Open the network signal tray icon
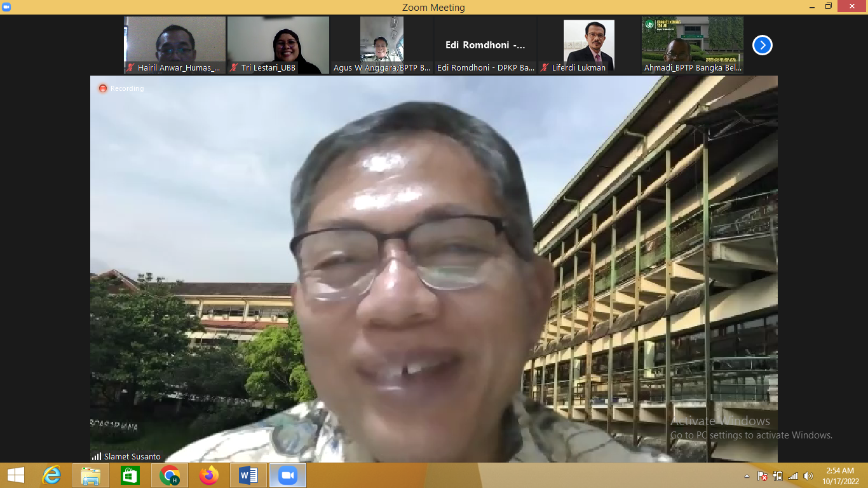The image size is (868, 488). (x=793, y=475)
